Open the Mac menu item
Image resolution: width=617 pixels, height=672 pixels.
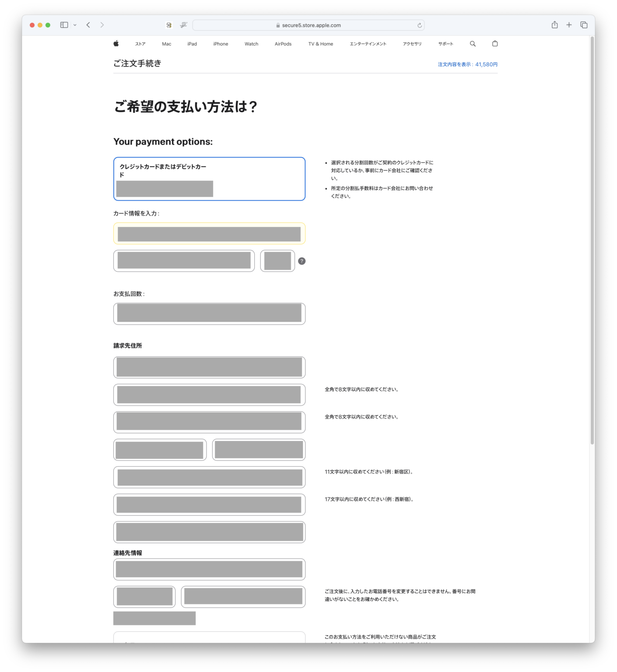[166, 44]
